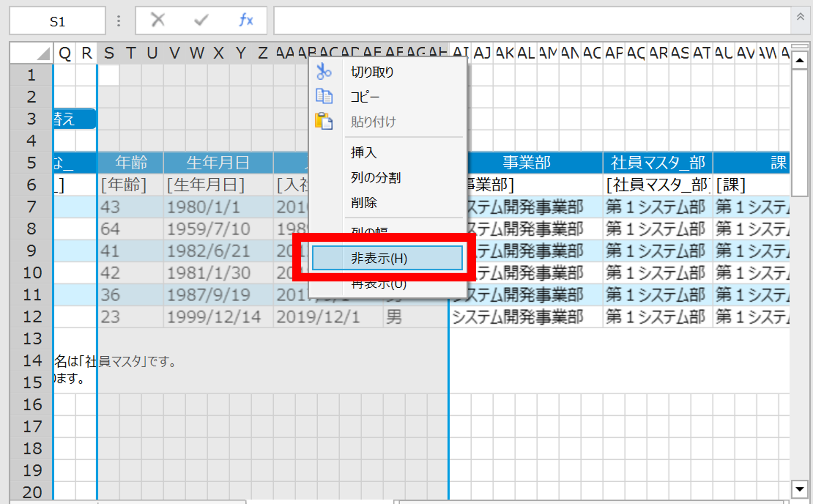The width and height of the screenshot is (813, 504).
Task: Click the 切り取り menu entry
Action: [x=372, y=72]
